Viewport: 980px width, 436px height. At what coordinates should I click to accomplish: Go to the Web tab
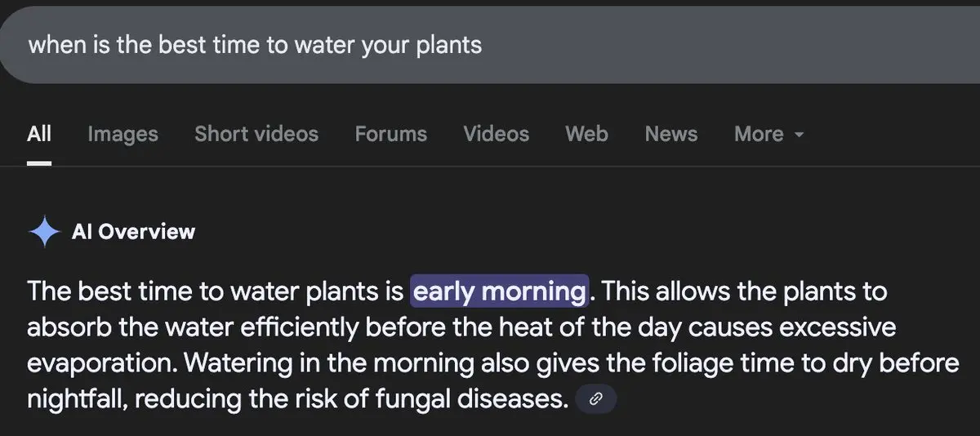[x=586, y=134]
